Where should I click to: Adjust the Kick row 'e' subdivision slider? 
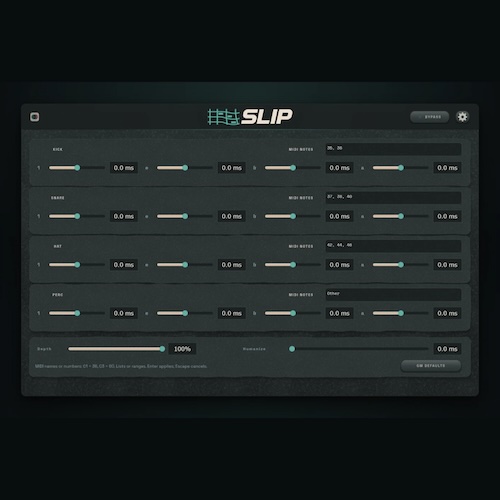click(x=185, y=168)
